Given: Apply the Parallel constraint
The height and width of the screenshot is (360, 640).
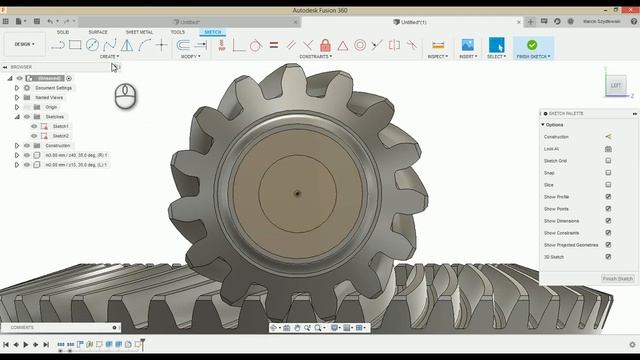Looking at the screenshot, I should tap(291, 45).
